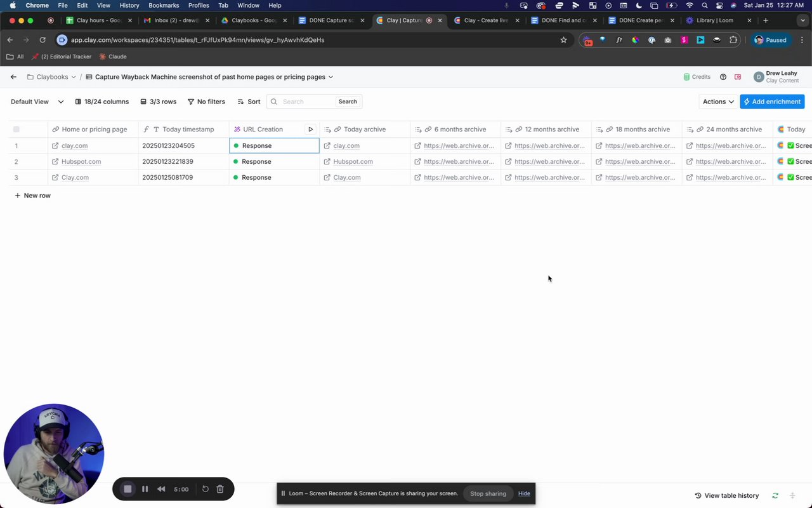Go back using Clay's back arrow

coord(13,77)
